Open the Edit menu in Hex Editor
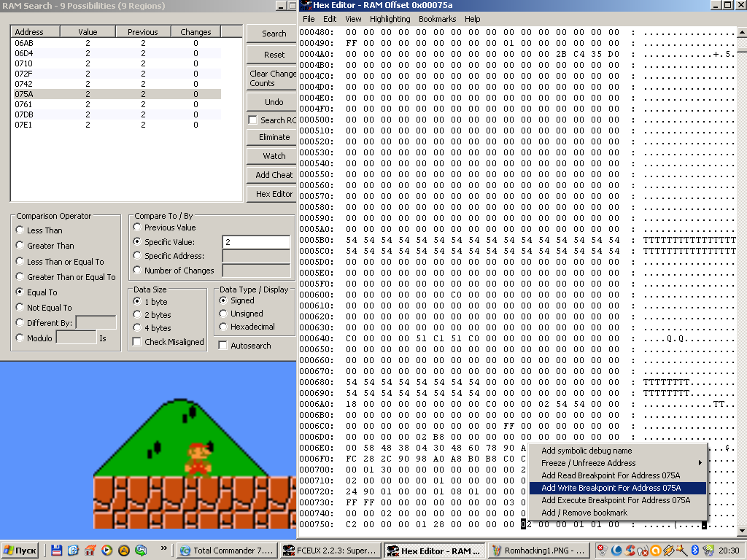 click(x=330, y=19)
